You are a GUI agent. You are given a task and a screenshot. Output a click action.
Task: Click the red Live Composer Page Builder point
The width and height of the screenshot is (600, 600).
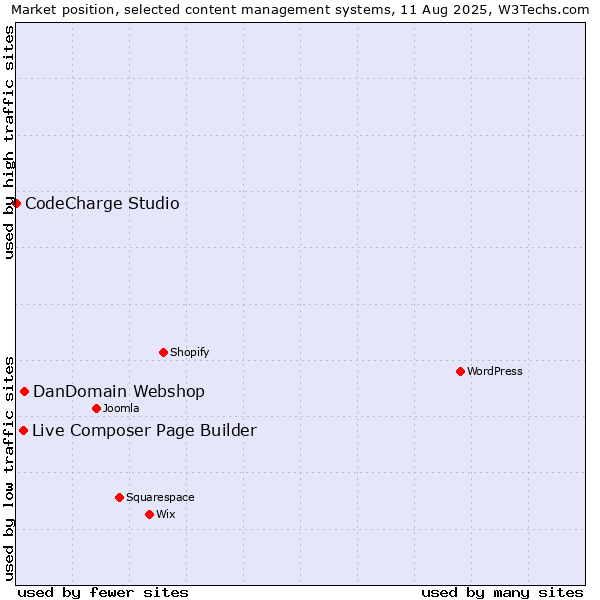click(x=24, y=431)
